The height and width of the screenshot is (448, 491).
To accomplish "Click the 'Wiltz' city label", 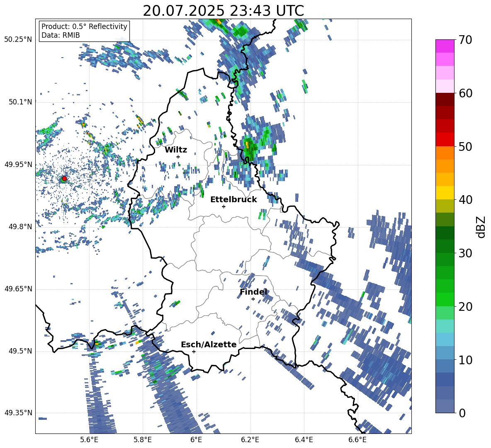I will (176, 150).
